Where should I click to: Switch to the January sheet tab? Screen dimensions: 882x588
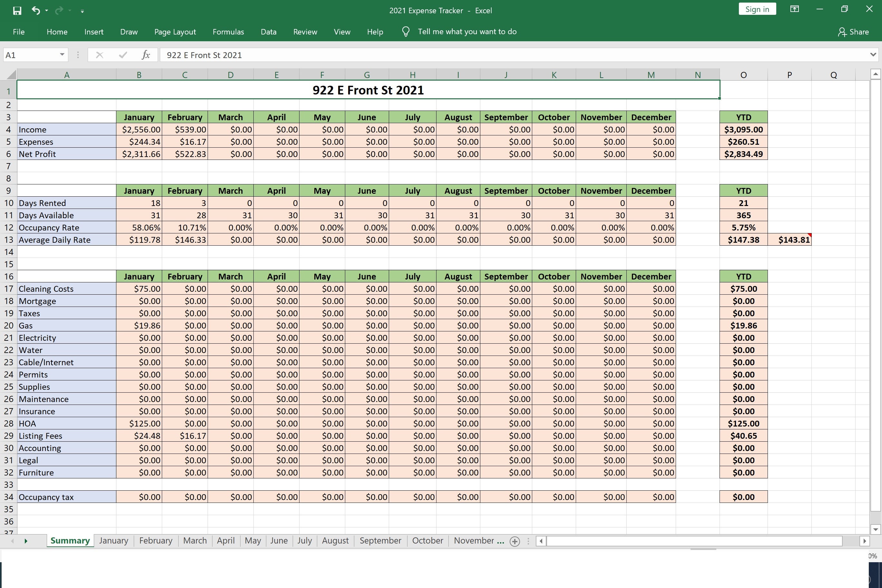pyautogui.click(x=113, y=540)
